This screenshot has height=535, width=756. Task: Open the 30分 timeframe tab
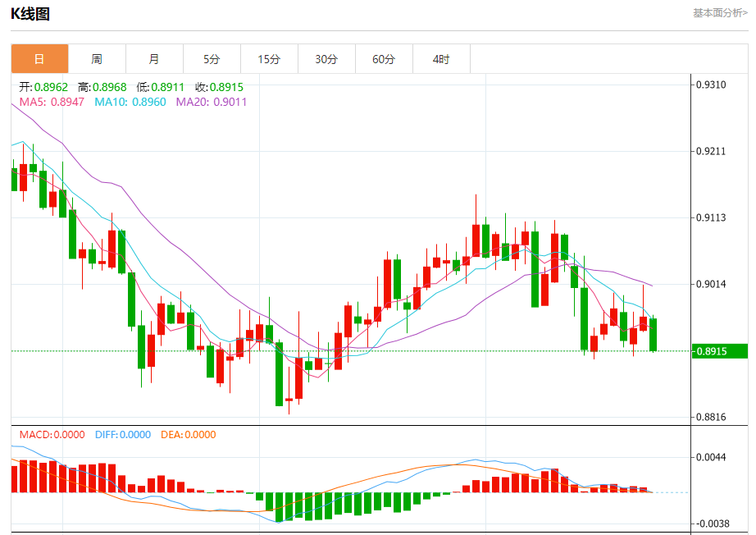pyautogui.click(x=326, y=59)
